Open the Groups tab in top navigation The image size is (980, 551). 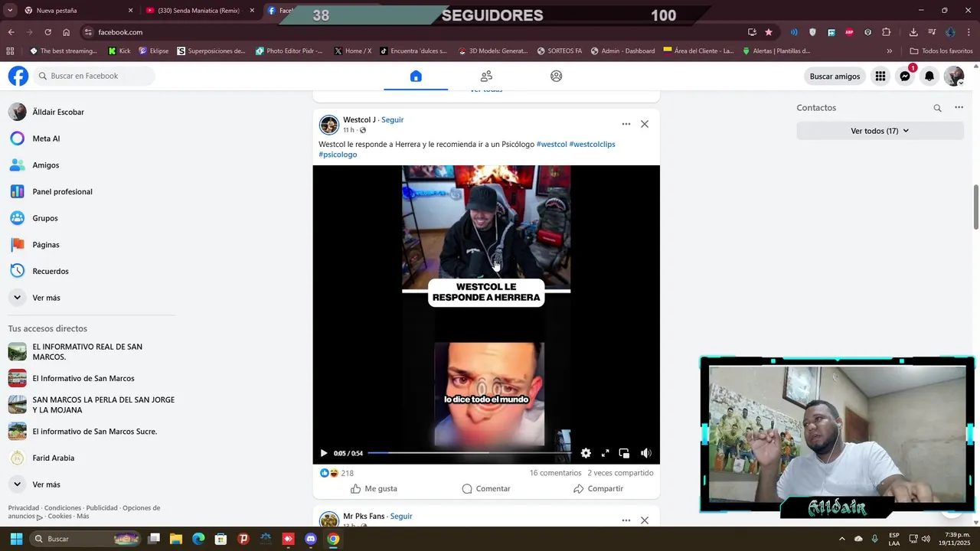click(x=557, y=76)
